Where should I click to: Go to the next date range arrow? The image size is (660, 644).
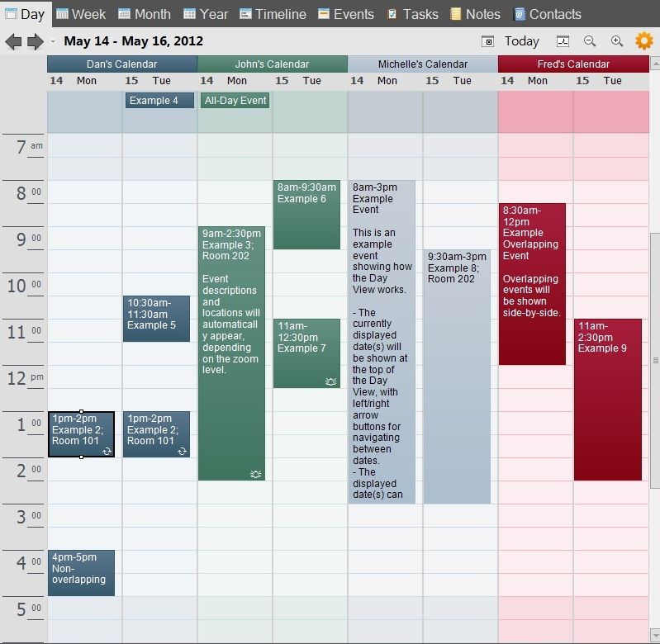[35, 41]
